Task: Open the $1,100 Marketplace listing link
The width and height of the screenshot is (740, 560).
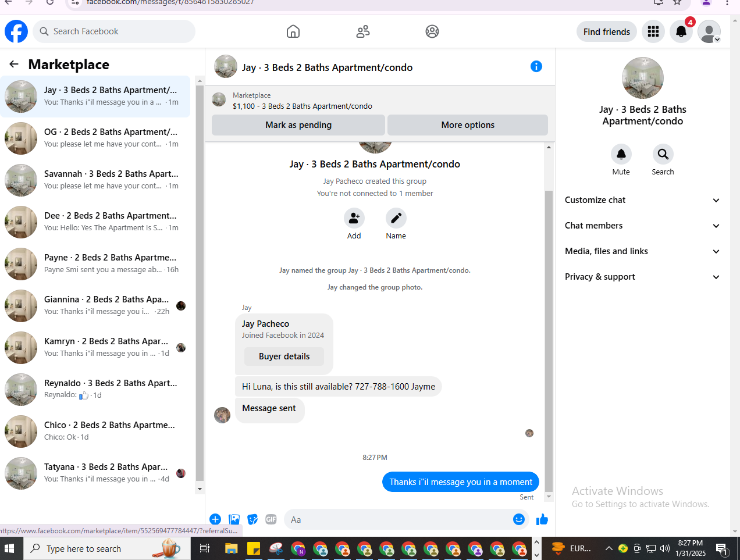Action: [x=303, y=106]
